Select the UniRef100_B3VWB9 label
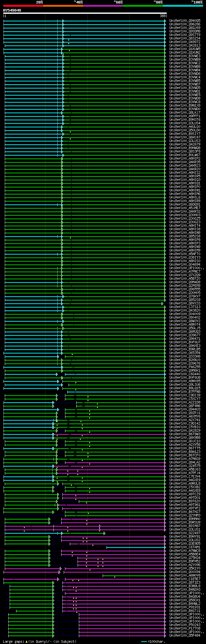 pyautogui.click(x=185, y=59)
